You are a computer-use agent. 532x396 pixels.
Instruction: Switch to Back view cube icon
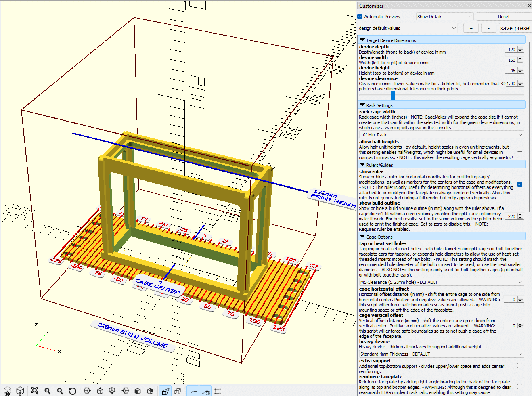(150, 391)
